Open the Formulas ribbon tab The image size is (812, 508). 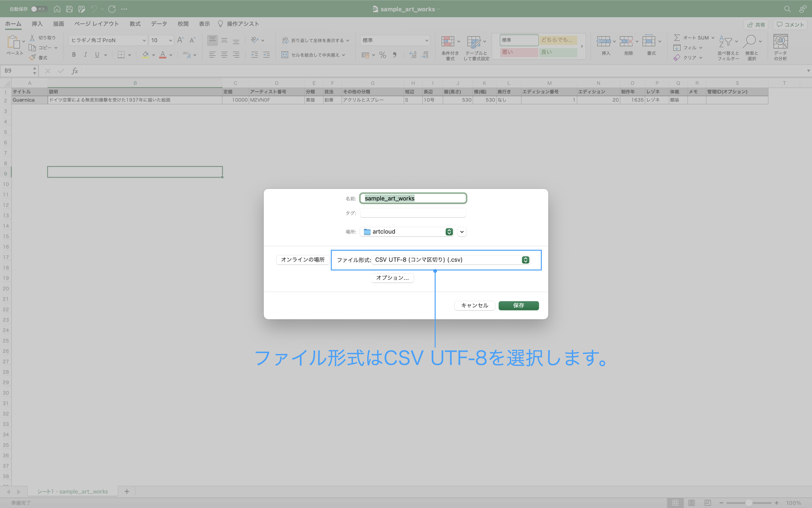[x=135, y=24]
